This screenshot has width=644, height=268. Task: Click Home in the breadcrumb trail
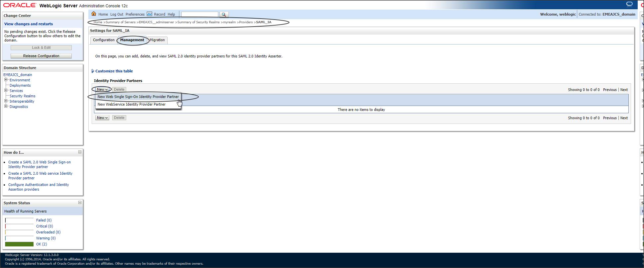(98, 22)
